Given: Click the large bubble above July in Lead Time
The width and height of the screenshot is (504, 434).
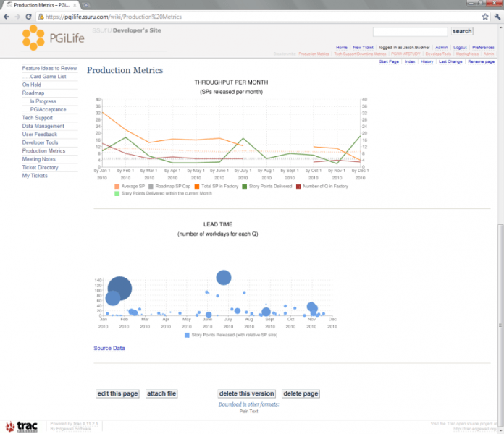Looking at the screenshot, I should 224,278.
